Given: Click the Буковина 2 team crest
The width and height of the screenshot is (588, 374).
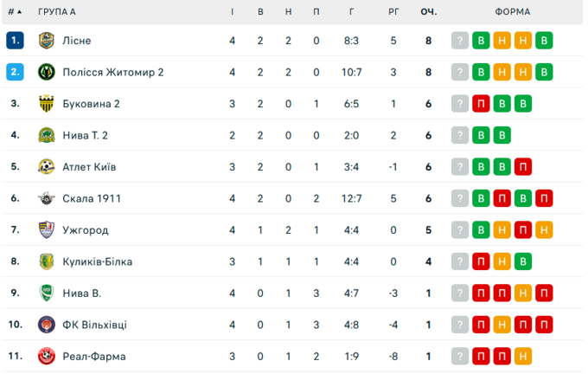Looking at the screenshot, I should [46, 104].
